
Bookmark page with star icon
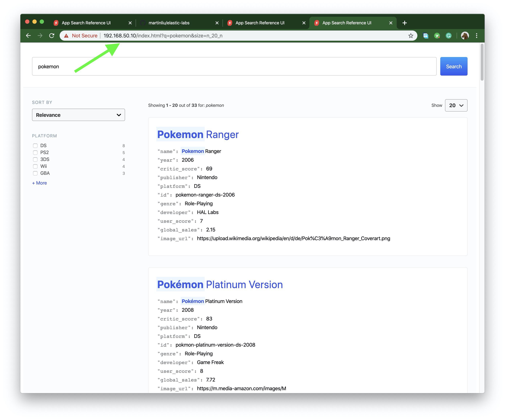410,36
